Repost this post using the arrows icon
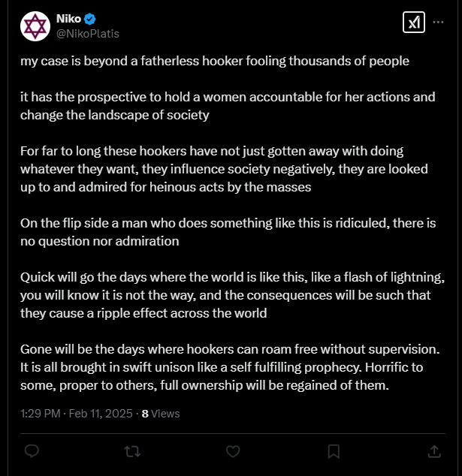The width and height of the screenshot is (462, 476). click(x=132, y=451)
